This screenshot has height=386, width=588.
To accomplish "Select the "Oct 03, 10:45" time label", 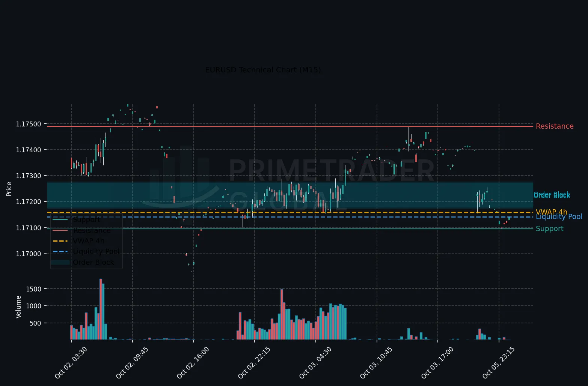I will [x=376, y=363].
